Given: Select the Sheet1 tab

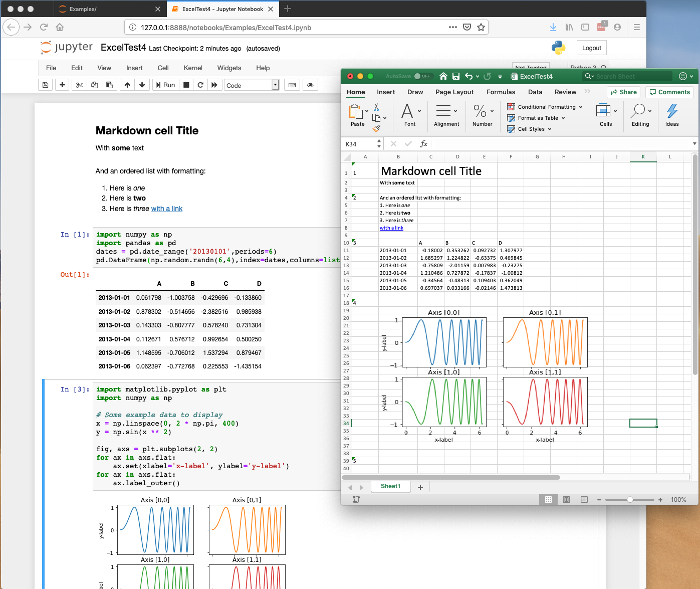Looking at the screenshot, I should coord(390,486).
